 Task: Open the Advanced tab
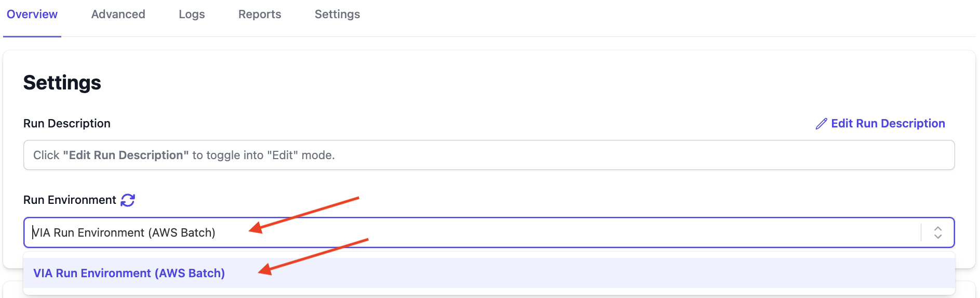pos(118,15)
